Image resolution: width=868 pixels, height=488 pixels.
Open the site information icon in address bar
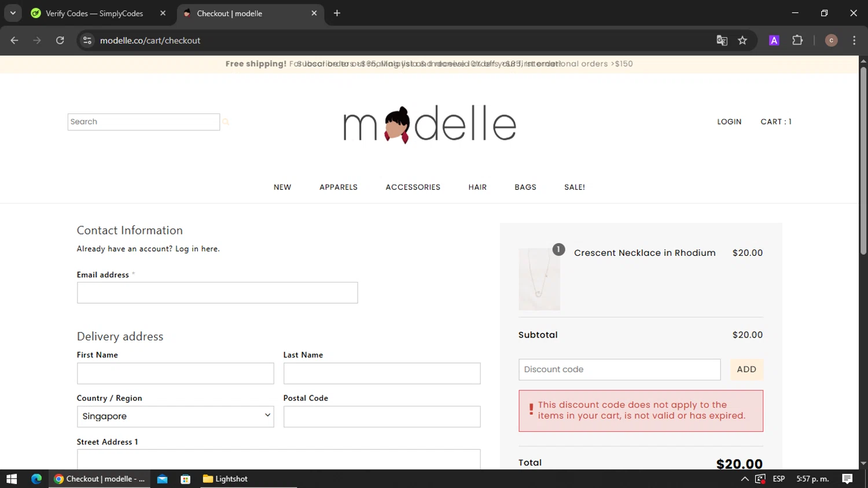coord(87,41)
